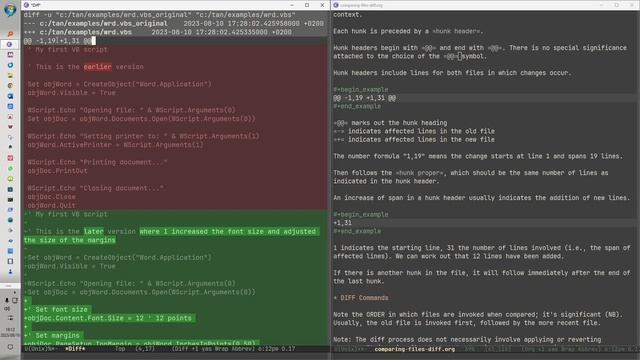This screenshot has height=360, width=640.
Task: Click the microphone tray icon
Action: tap(7, 300)
